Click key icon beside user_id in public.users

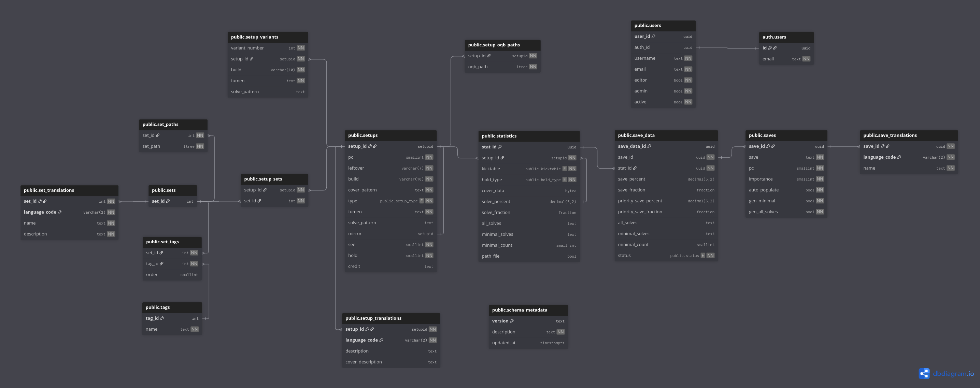click(x=654, y=37)
